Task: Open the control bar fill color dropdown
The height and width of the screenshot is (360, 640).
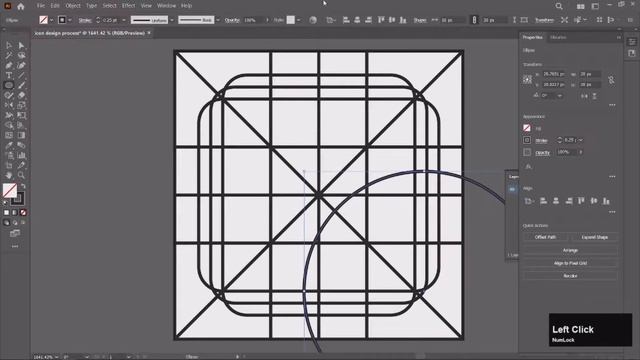Action: coord(51,20)
